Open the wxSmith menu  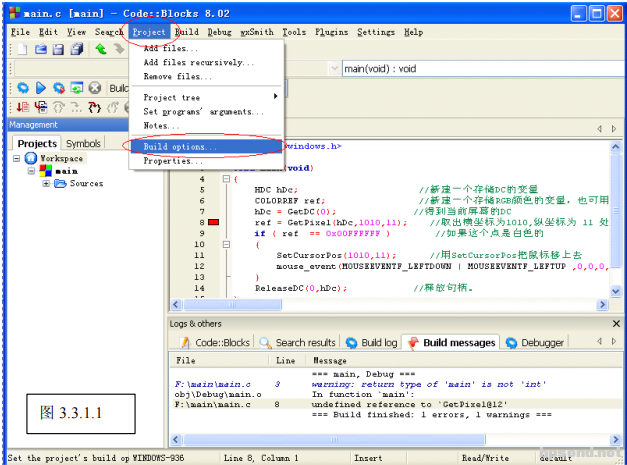click(x=257, y=32)
